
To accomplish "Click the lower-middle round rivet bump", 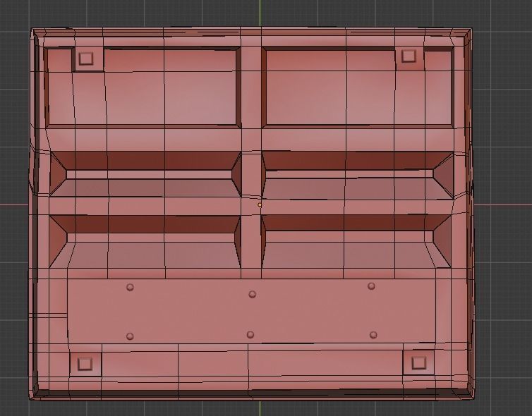I will coord(250,335).
